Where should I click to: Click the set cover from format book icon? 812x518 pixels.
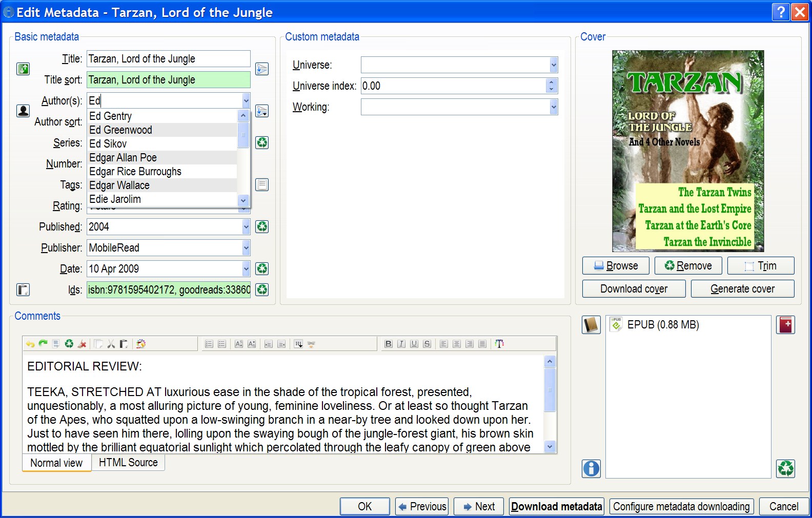591,325
